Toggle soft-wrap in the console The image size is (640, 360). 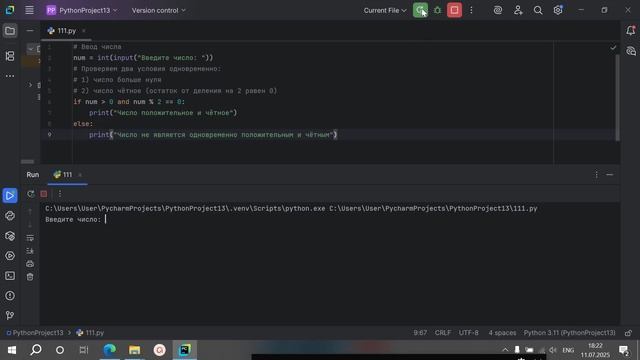[x=30, y=238]
